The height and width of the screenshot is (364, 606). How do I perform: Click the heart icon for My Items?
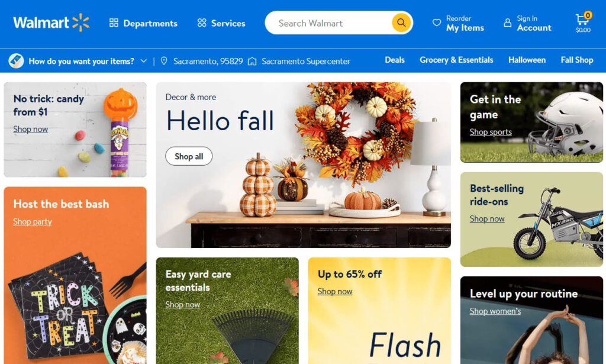click(x=436, y=22)
